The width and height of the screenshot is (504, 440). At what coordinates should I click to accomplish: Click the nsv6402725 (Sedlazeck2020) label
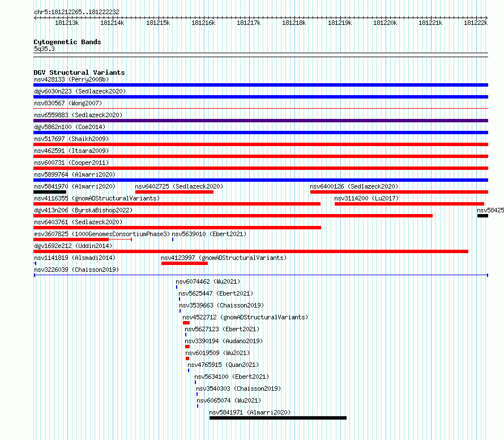(179, 186)
